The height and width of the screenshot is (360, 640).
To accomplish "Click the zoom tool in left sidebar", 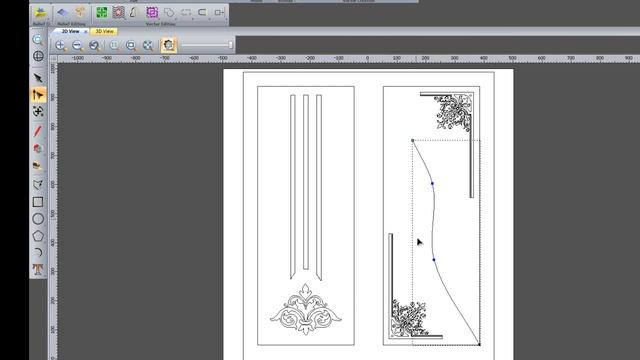I will pyautogui.click(x=38, y=40).
